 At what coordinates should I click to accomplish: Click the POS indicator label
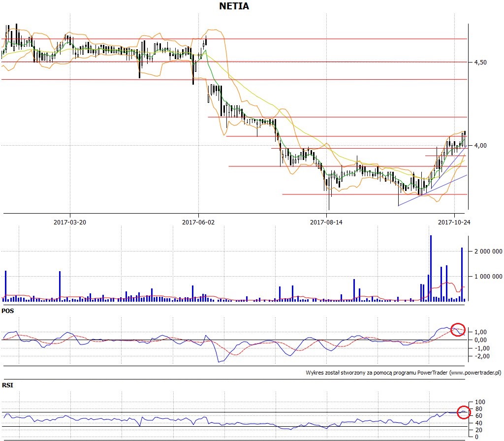pos(8,311)
